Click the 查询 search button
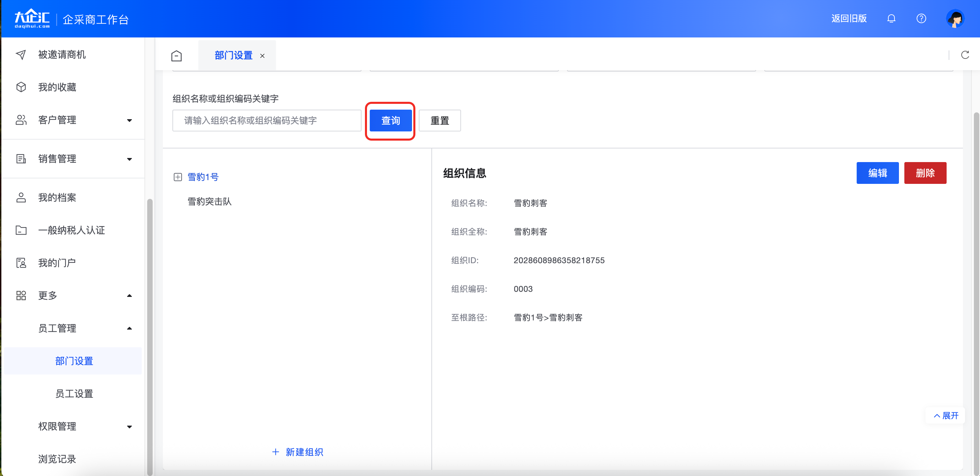 tap(390, 121)
